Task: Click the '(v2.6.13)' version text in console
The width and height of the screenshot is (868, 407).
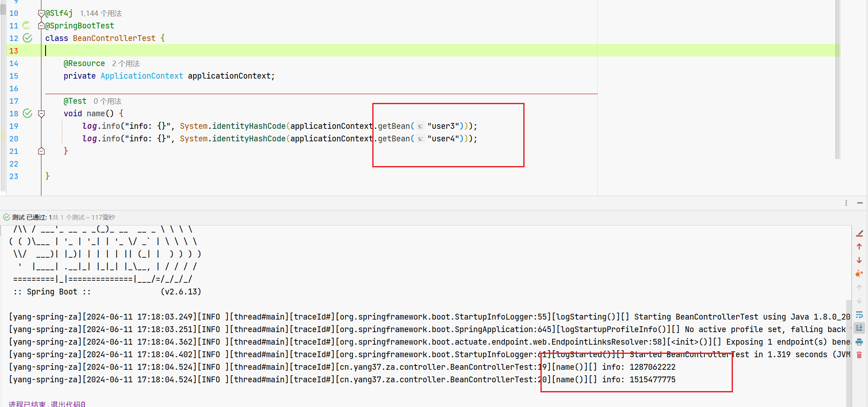Action: 181,292
